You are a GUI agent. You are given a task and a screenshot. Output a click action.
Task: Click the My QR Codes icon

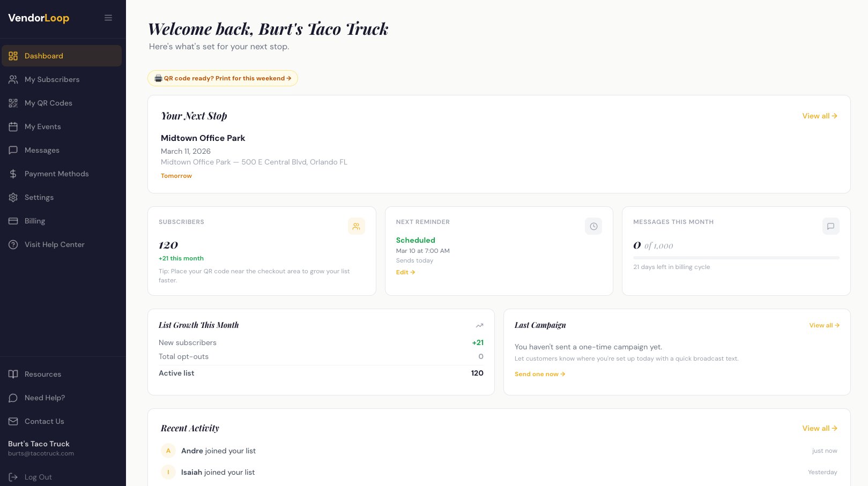pyautogui.click(x=13, y=103)
